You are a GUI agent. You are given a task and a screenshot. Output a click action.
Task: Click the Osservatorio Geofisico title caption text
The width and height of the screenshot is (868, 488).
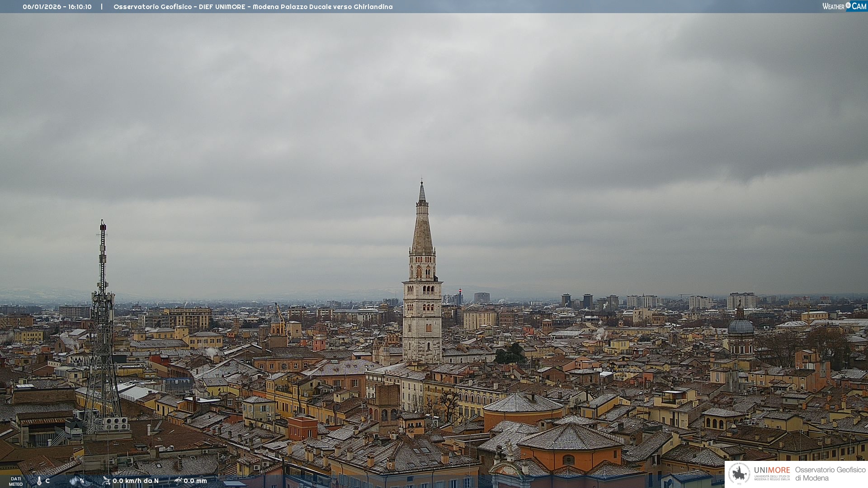pyautogui.click(x=253, y=7)
